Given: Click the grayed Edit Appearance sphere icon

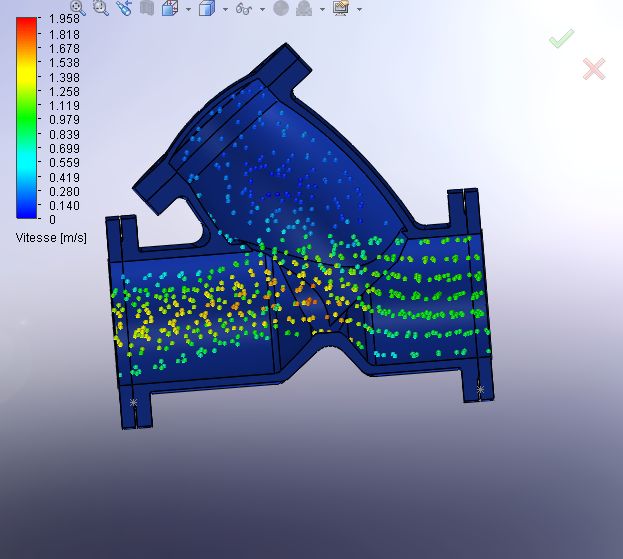Looking at the screenshot, I should [281, 8].
